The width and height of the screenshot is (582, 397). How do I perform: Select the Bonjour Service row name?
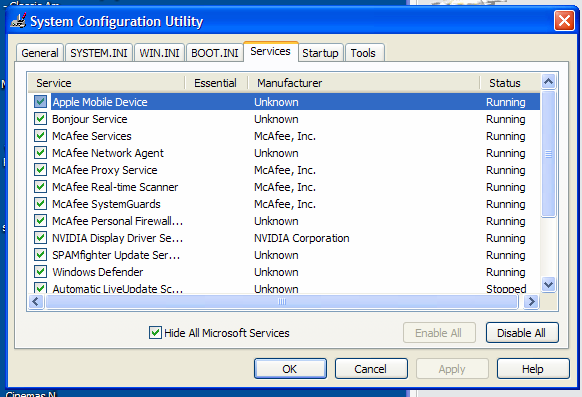coord(89,119)
